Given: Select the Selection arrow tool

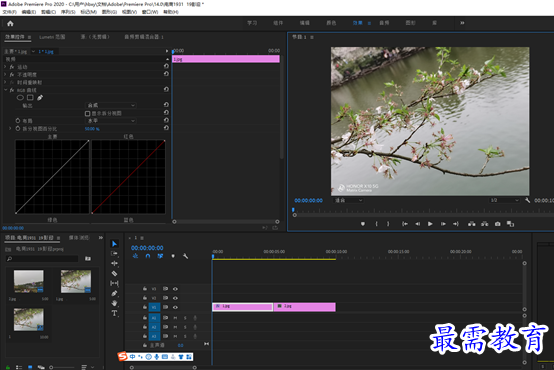Looking at the screenshot, I should coord(114,243).
